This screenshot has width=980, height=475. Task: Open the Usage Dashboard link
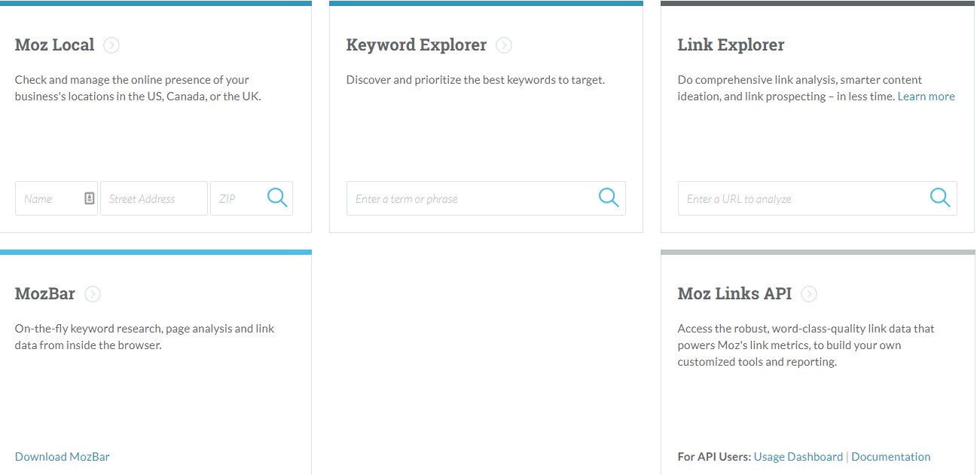tap(798, 456)
